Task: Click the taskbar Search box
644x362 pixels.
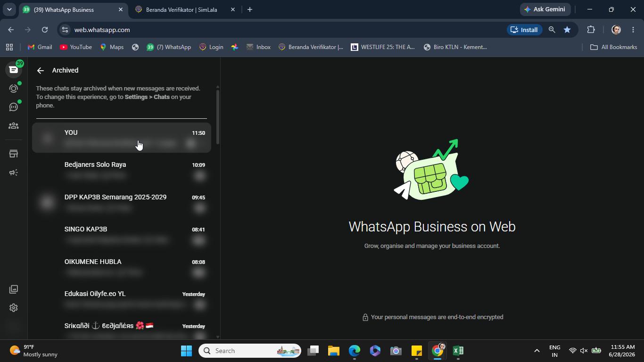Action: click(x=250, y=351)
